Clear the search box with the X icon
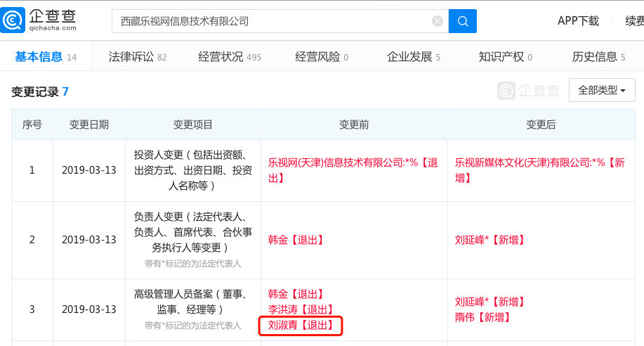The height and width of the screenshot is (346, 644). (438, 21)
